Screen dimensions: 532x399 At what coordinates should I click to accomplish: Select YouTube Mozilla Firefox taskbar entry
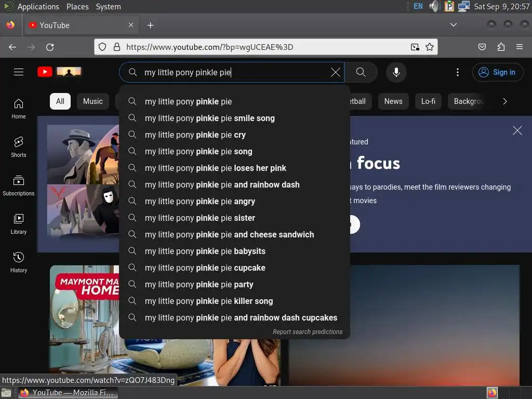pos(68,393)
